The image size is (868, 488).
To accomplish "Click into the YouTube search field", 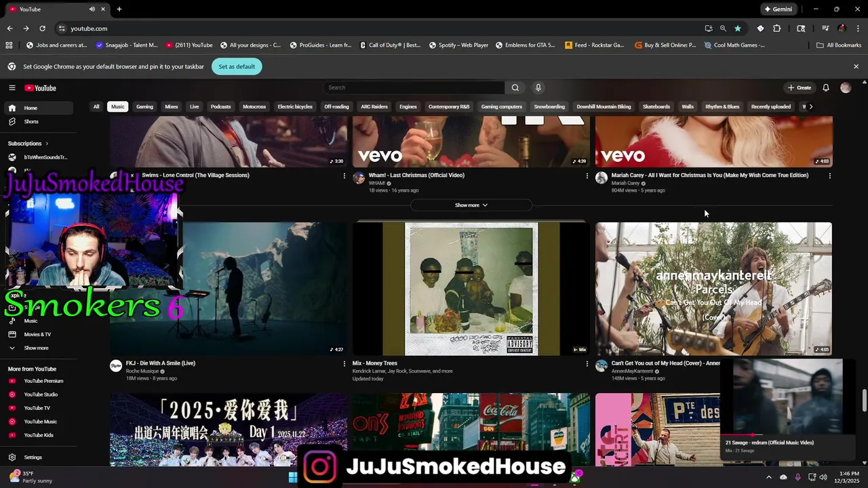I will (x=414, y=87).
